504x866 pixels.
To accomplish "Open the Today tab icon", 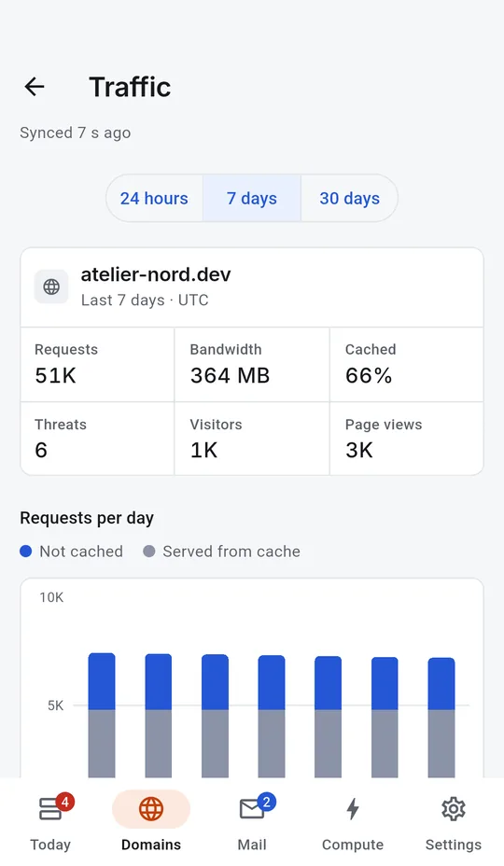I will click(50, 809).
